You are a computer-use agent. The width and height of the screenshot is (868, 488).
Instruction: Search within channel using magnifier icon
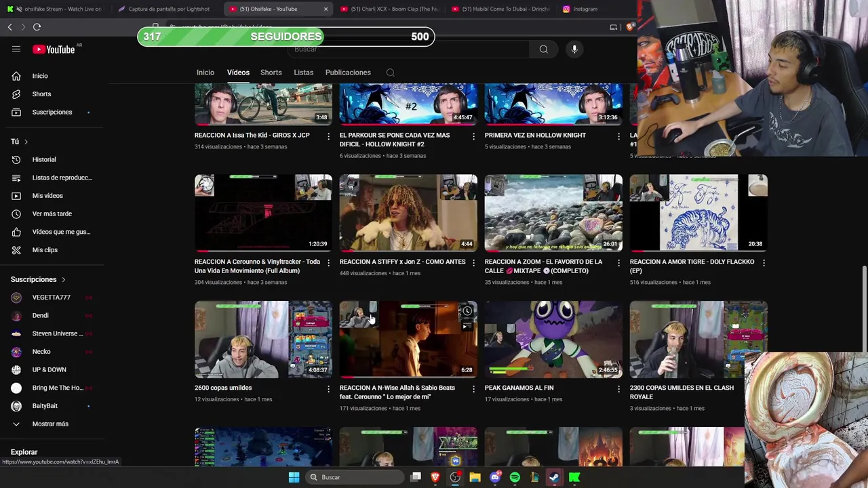click(390, 73)
